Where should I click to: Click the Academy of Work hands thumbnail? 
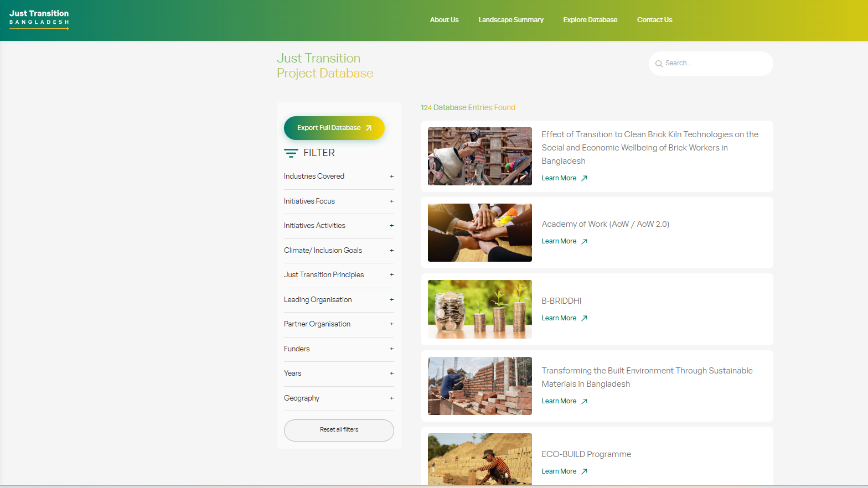coord(480,233)
